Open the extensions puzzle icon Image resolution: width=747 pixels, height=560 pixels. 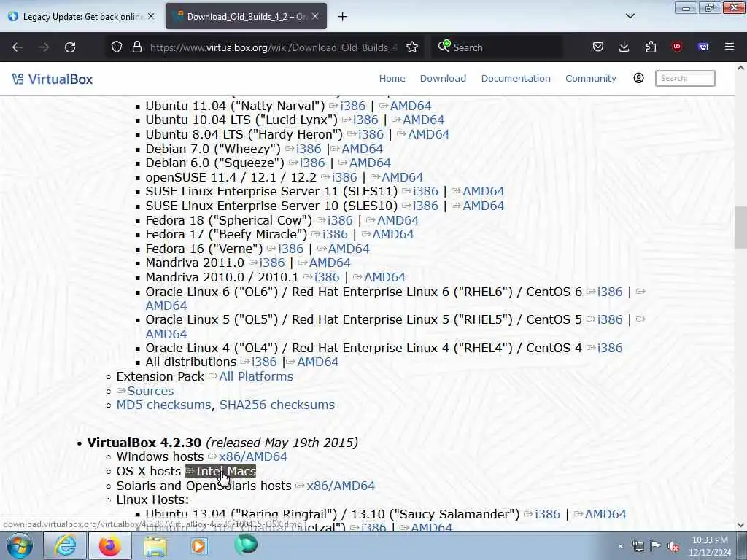point(651,47)
